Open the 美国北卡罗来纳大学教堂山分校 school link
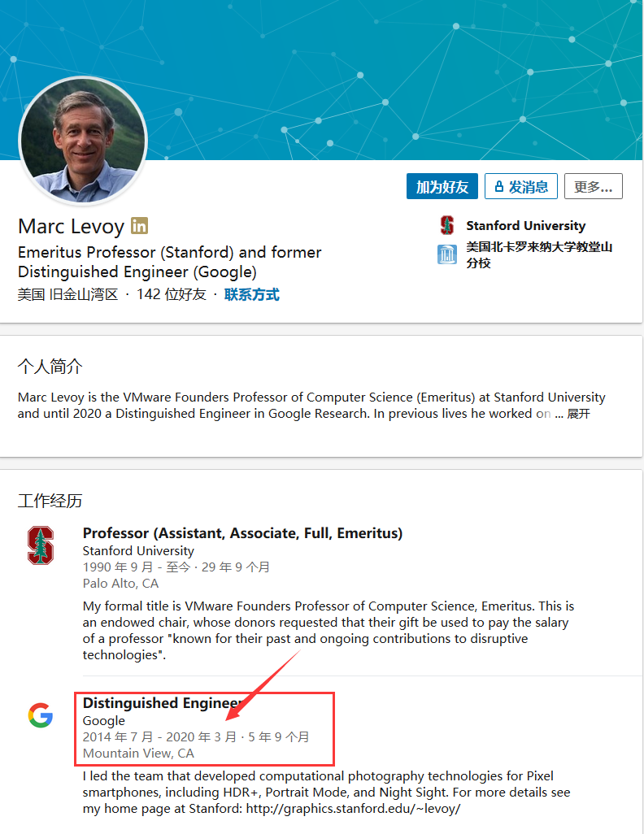Screen dimensions: 644x834 [x=539, y=254]
